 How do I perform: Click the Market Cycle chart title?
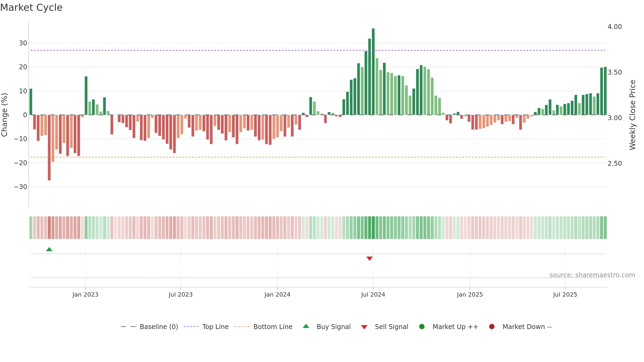click(x=31, y=8)
